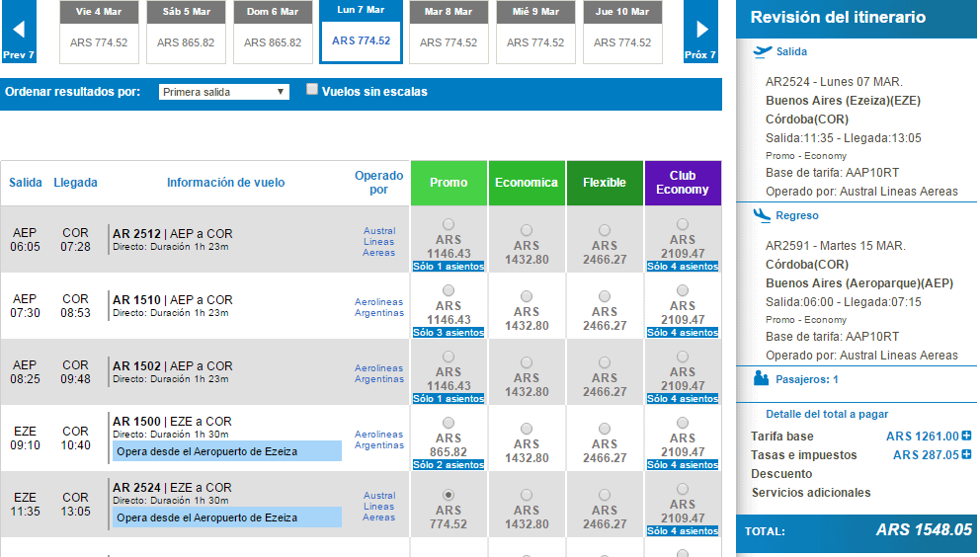Click Sólo 1 asientos badge for AR 2512 Promo
Image resolution: width=980 pixels, height=557 pixels.
pyautogui.click(x=449, y=267)
